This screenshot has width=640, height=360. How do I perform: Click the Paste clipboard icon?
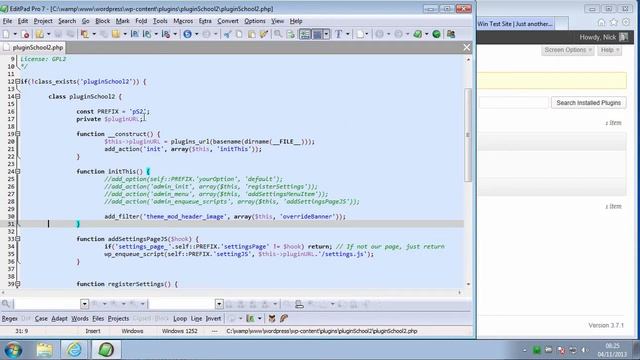pyautogui.click(x=251, y=34)
